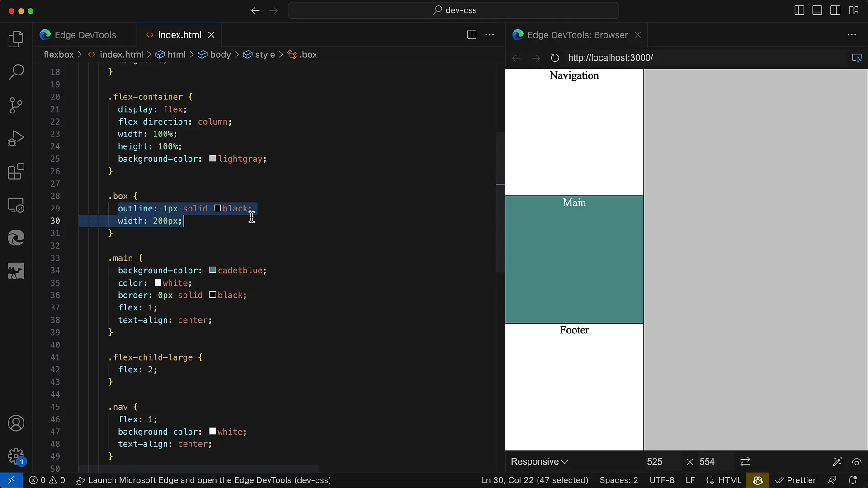The width and height of the screenshot is (868, 488).
Task: Expand the breadcrumb body path selector
Action: [x=221, y=54]
